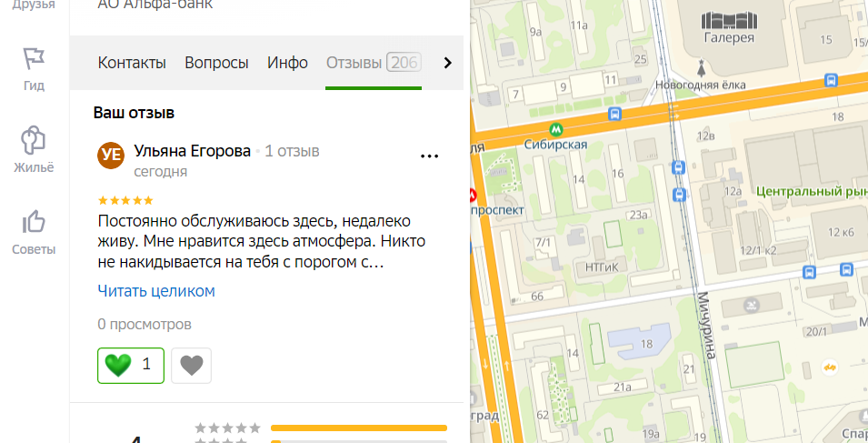Click the Мичурина street label
This screenshot has height=443, width=868.
(x=705, y=325)
